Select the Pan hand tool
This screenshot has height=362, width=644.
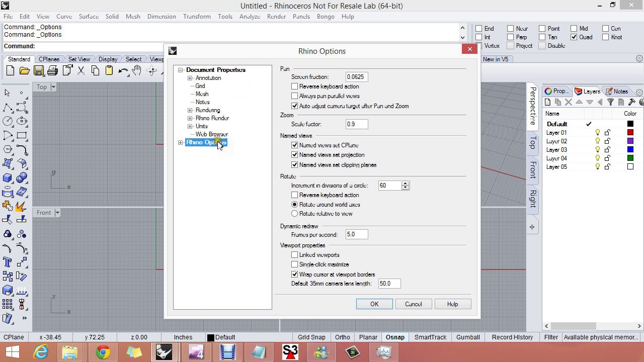(x=137, y=71)
